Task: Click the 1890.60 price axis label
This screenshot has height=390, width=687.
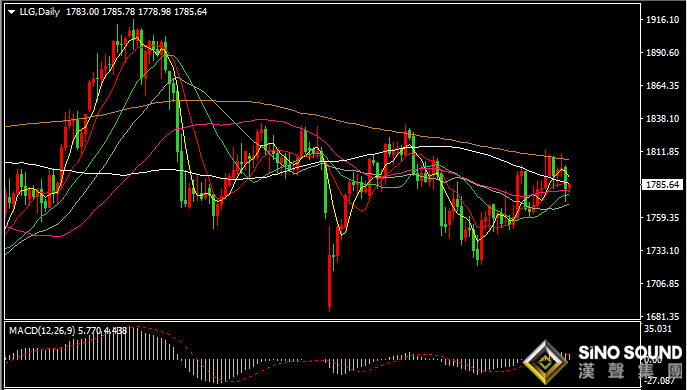Action: [662, 53]
